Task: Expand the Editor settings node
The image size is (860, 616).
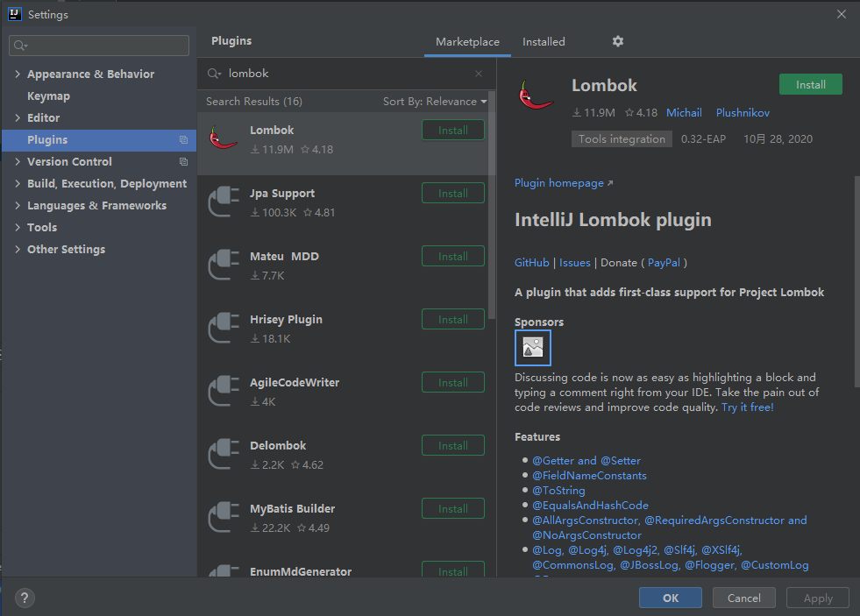Action: [x=18, y=117]
